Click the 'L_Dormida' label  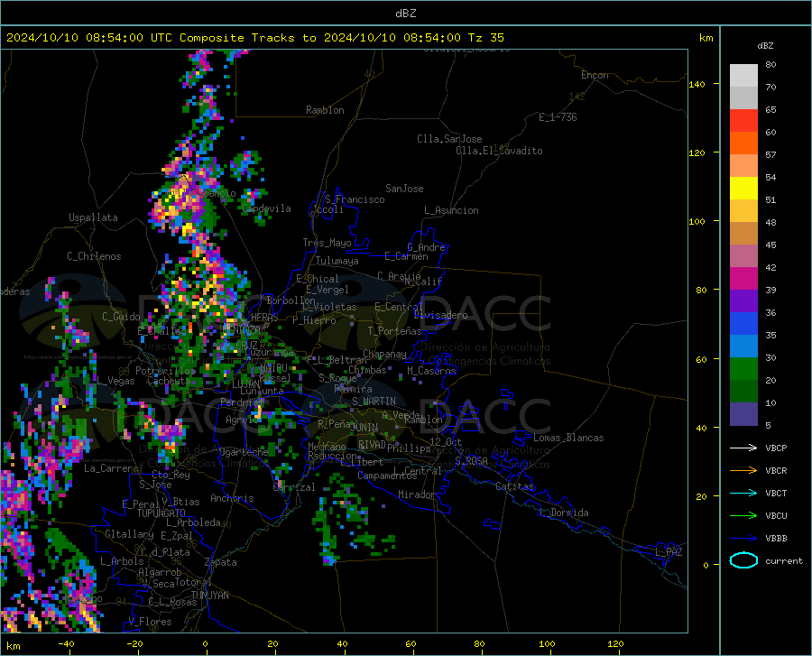[x=565, y=513]
